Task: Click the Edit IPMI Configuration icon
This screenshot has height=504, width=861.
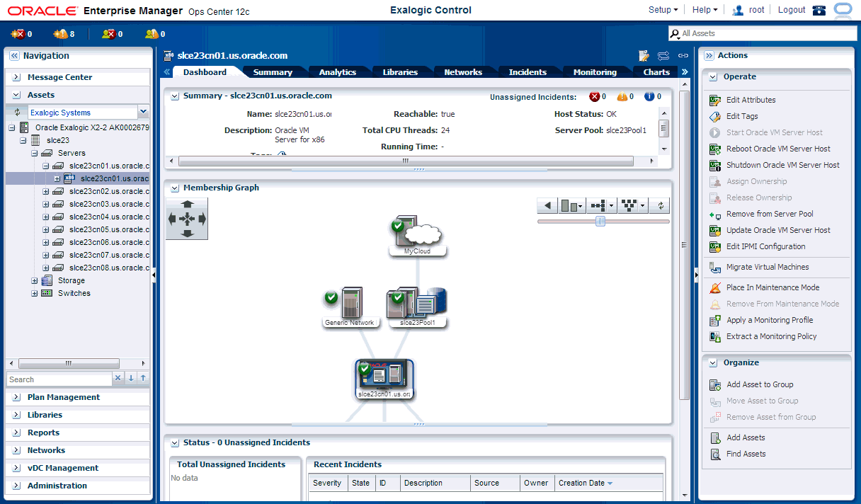Action: [x=714, y=246]
